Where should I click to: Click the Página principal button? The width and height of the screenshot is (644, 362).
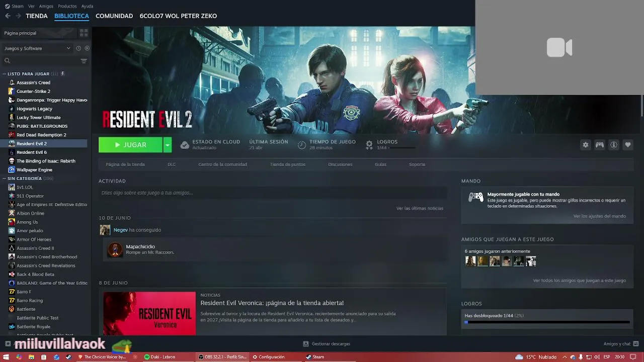point(39,33)
